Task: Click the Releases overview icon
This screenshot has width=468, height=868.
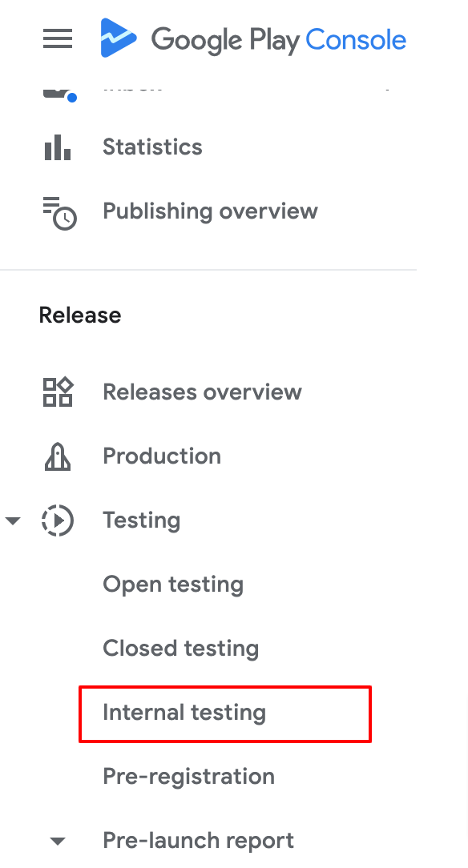Action: point(57,392)
